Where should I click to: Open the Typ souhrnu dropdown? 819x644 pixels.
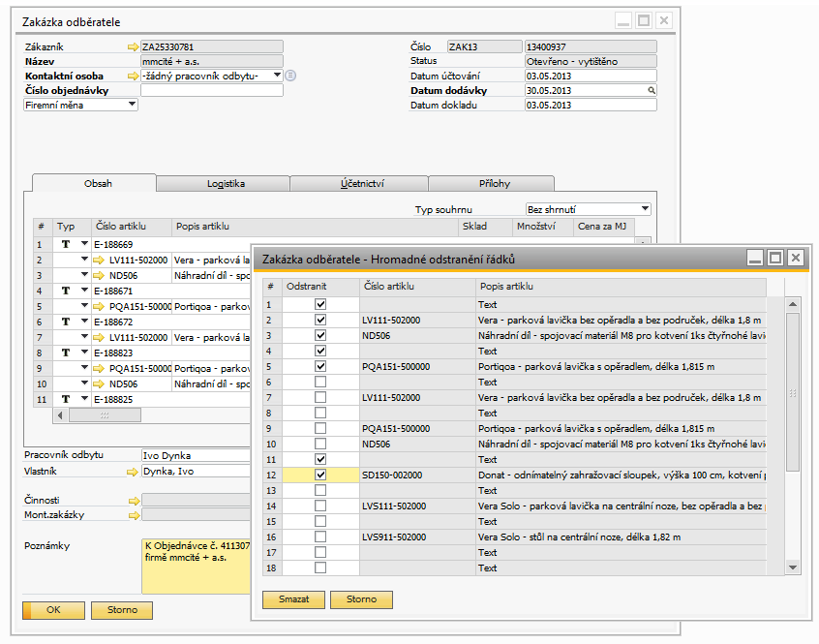[x=645, y=209]
